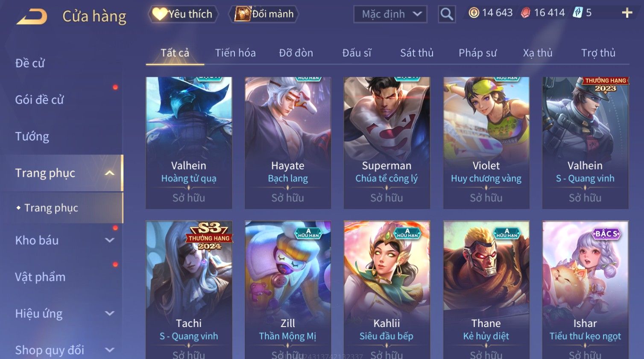Click the blue voucher ticket icon
The width and height of the screenshot is (644, 359).
coord(577,13)
